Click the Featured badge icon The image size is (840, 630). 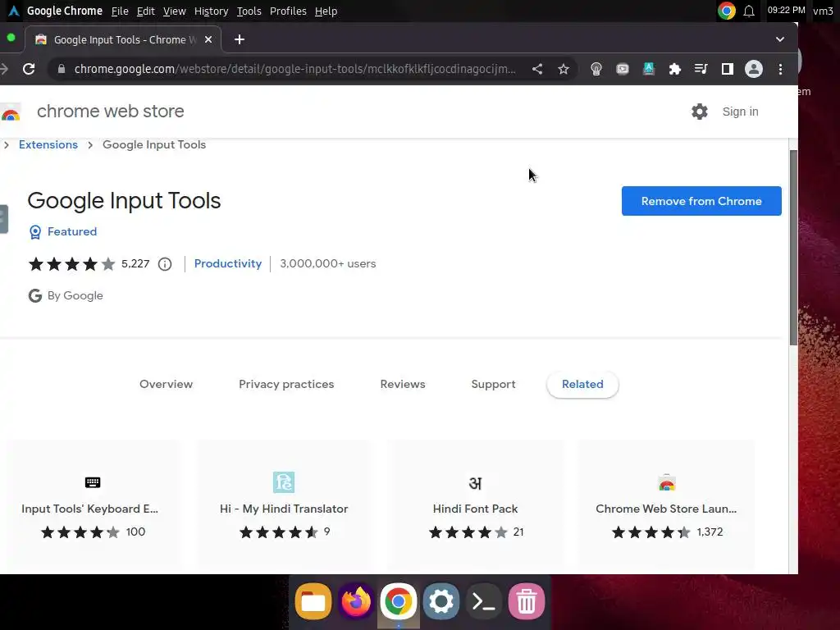[x=34, y=232]
